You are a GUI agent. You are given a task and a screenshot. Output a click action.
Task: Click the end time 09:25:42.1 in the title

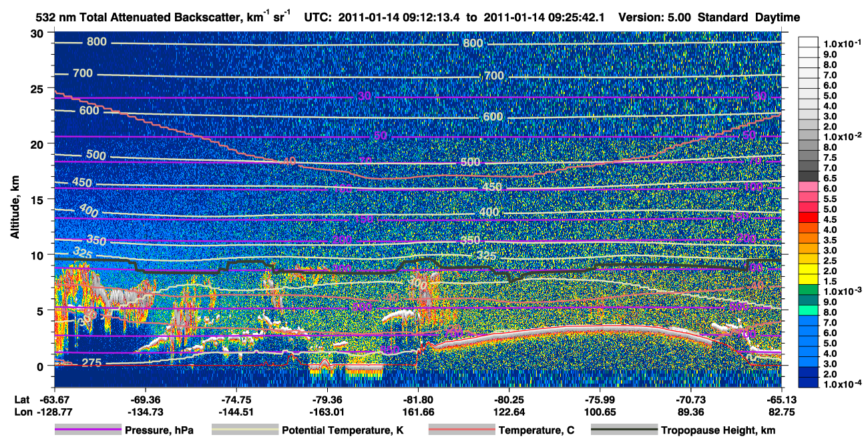578,17
